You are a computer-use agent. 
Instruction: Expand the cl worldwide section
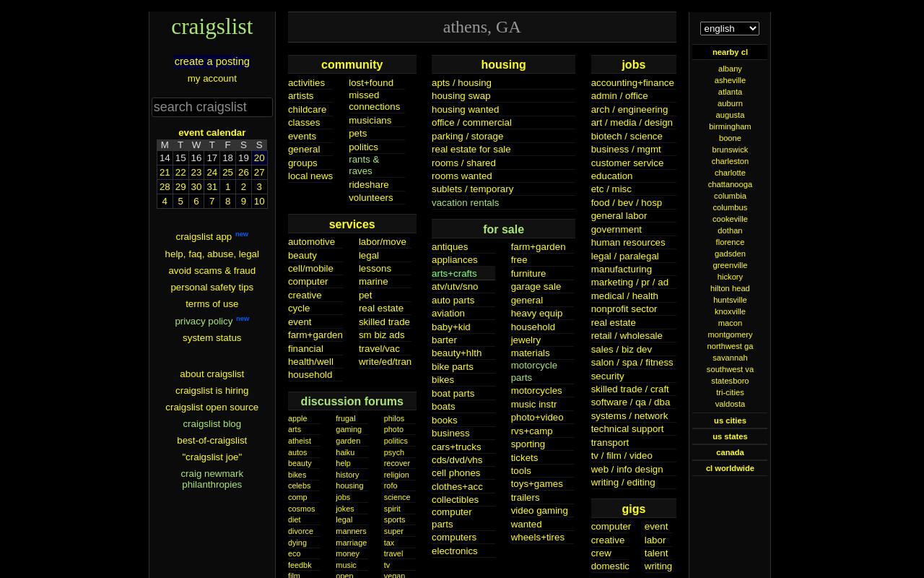click(730, 468)
